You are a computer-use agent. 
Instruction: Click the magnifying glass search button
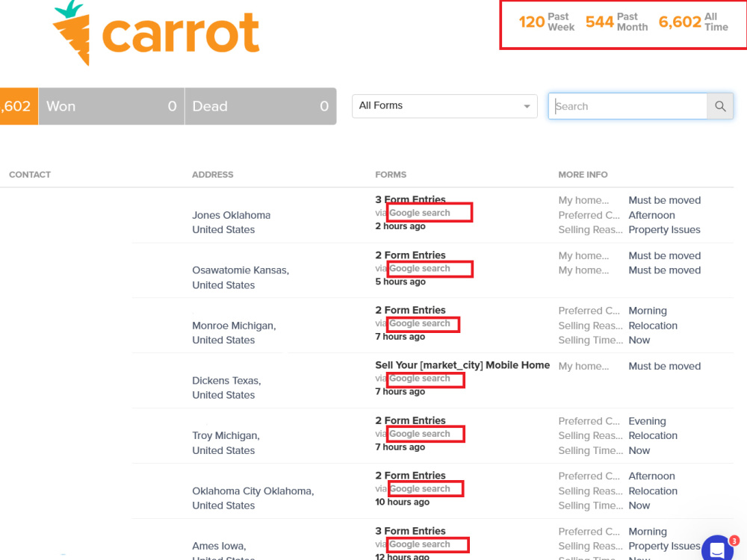tap(720, 106)
